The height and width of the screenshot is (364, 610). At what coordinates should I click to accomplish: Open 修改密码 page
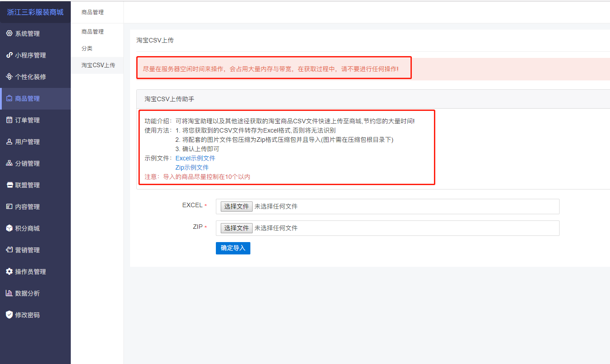[35, 315]
